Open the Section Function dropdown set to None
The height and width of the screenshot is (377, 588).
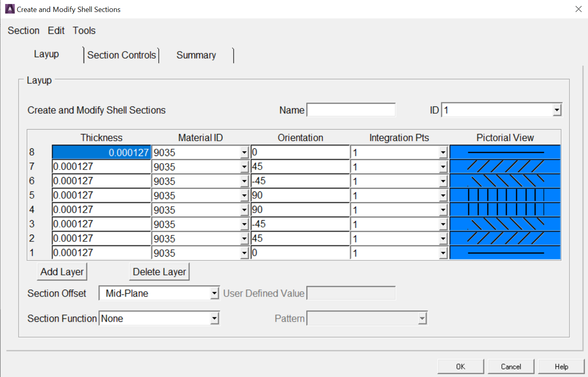click(x=214, y=318)
